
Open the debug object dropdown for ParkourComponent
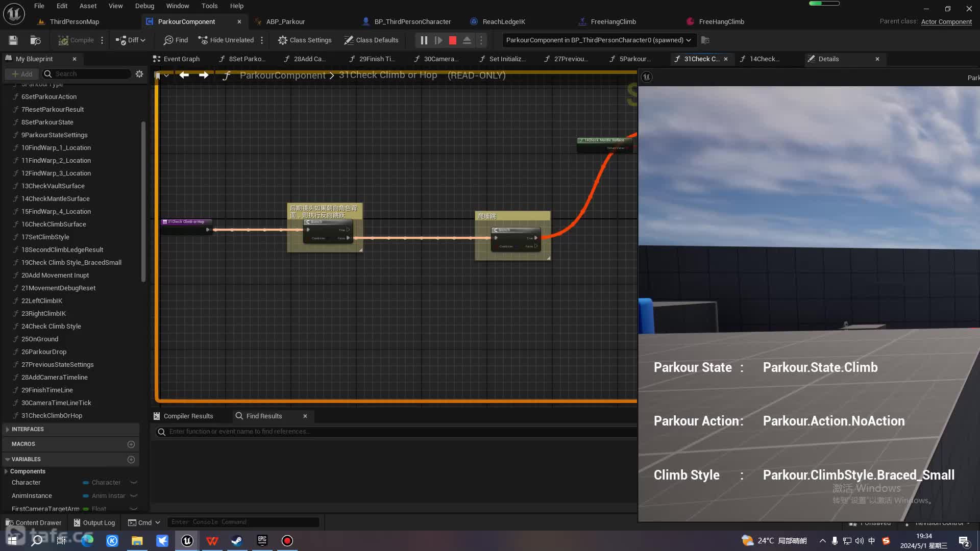click(x=599, y=40)
